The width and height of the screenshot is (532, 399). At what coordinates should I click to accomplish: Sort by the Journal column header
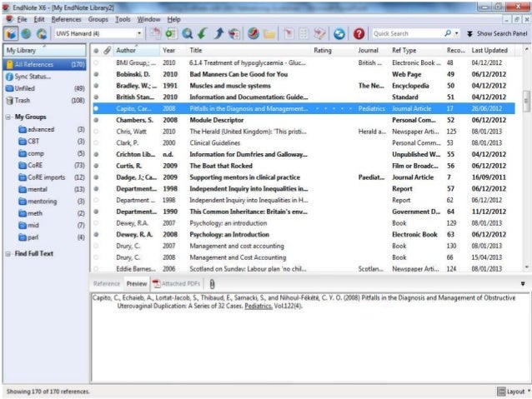(372, 51)
